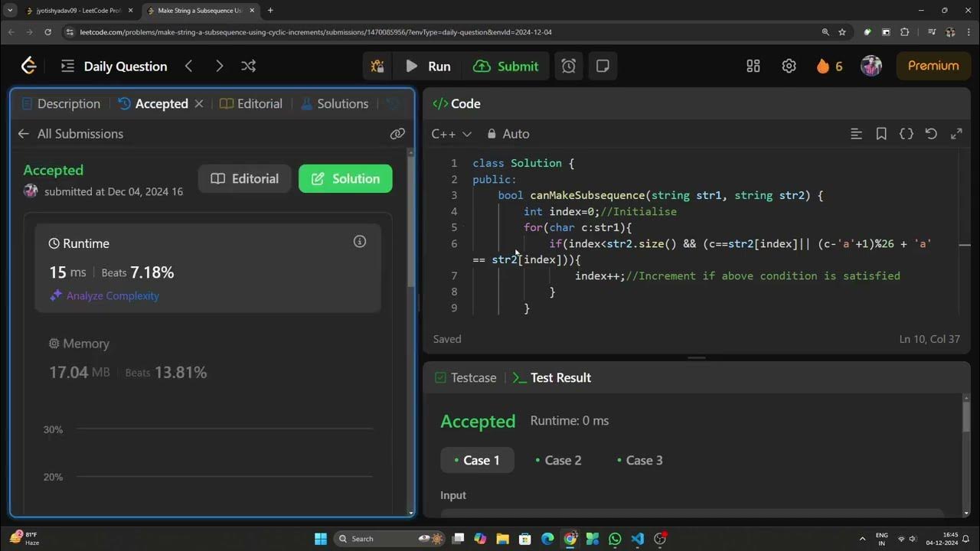
Task: Click the browser bookmark star icon
Action: point(842,32)
